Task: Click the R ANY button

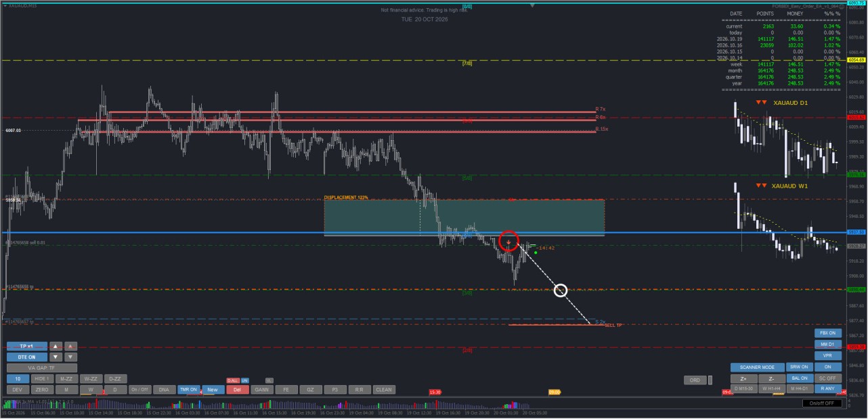Action: (x=827, y=389)
